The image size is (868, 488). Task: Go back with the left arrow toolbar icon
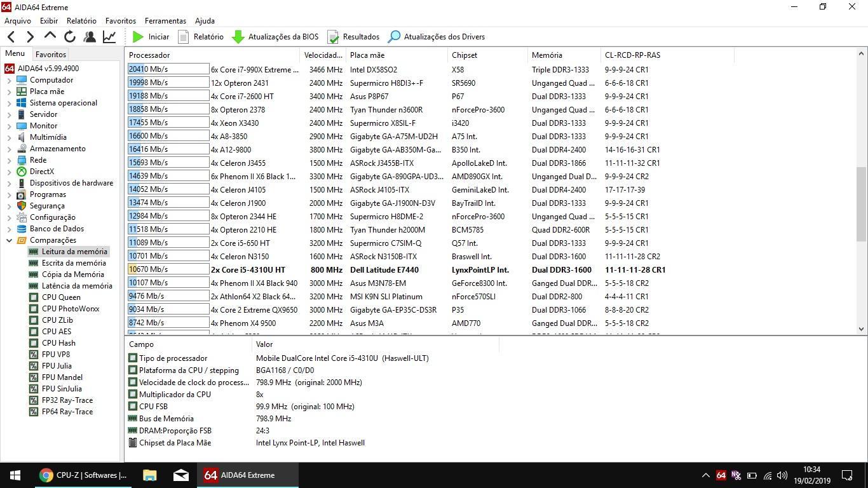point(11,37)
